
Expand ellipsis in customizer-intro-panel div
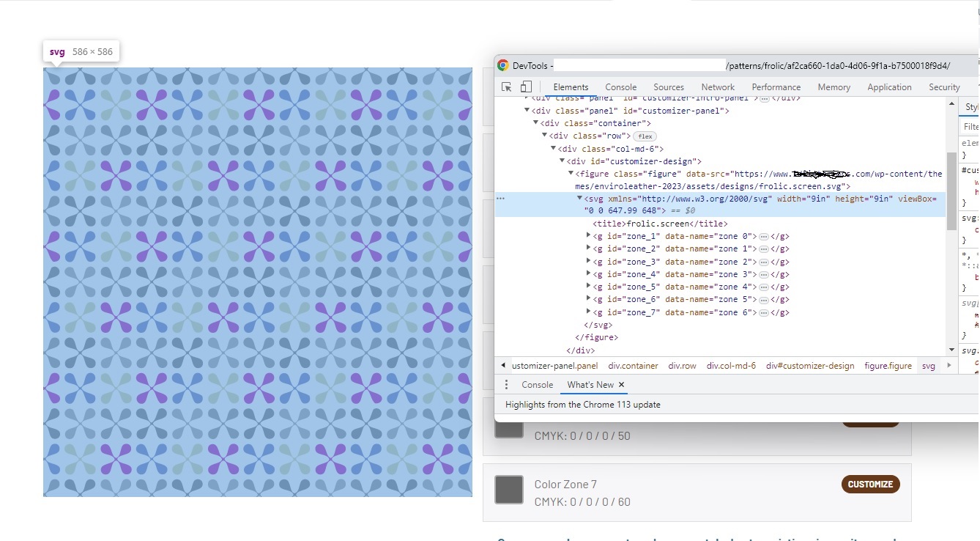(764, 97)
